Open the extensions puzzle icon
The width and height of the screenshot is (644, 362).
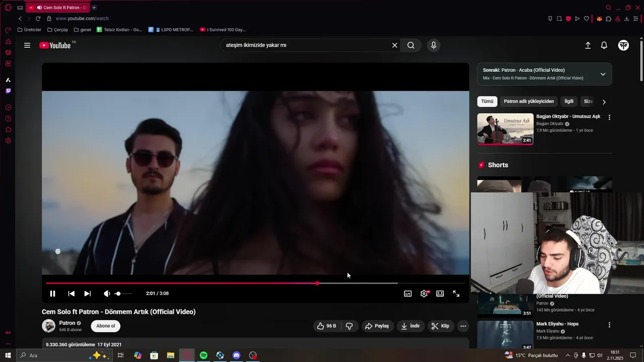(x=608, y=19)
